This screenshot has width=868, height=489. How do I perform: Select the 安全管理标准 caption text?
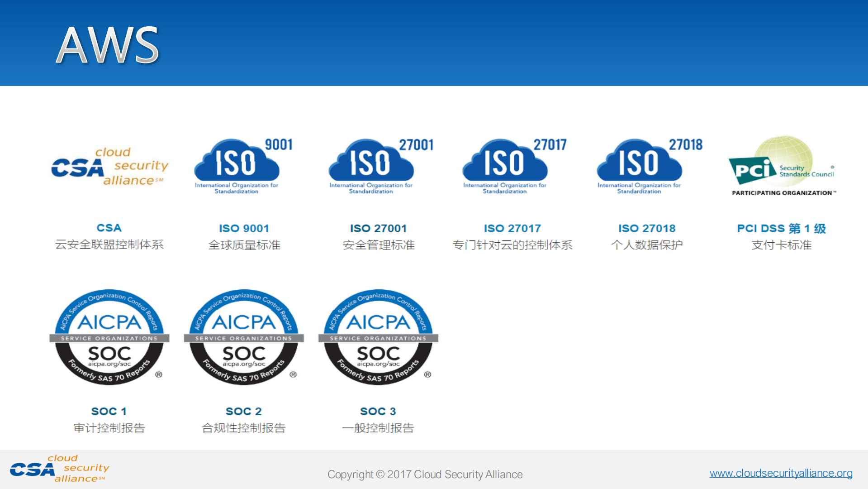tap(379, 245)
